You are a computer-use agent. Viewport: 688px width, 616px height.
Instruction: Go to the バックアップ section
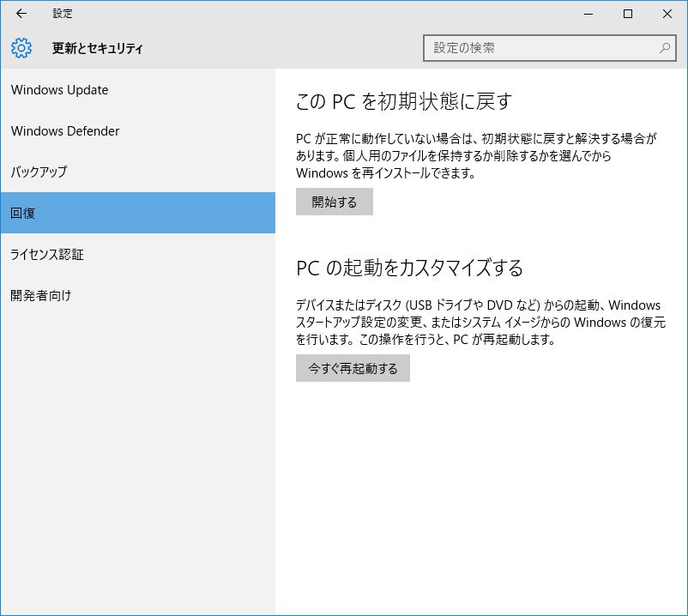coord(39,172)
